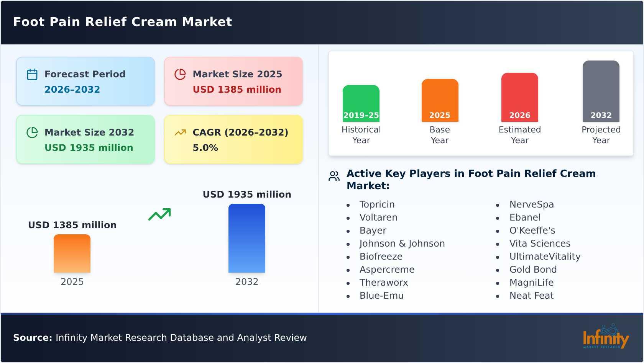Click the blue 2032 market size chart bar
This screenshot has width=644, height=363.
tap(247, 238)
